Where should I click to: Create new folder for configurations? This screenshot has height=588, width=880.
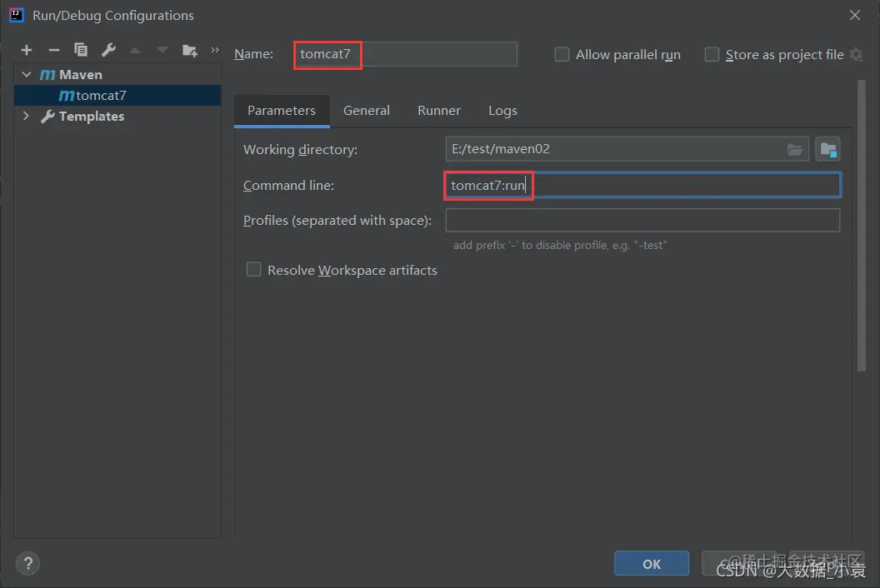click(190, 51)
